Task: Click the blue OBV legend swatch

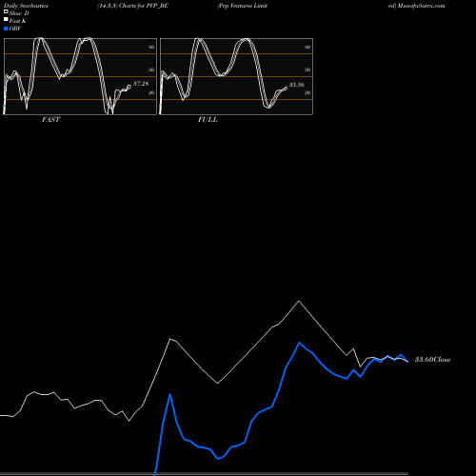Action: pos(6,29)
